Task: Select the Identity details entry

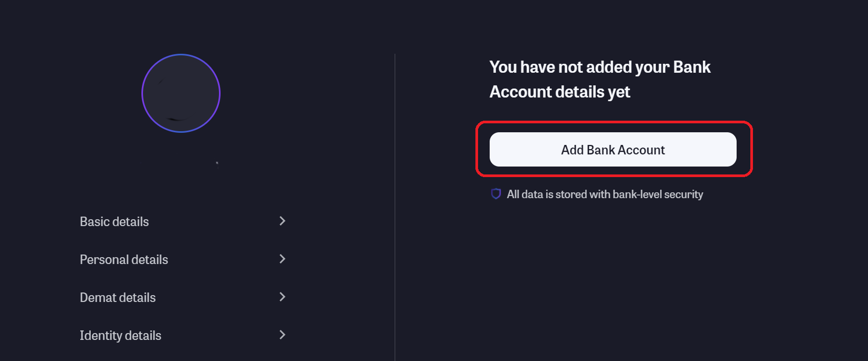Action: click(x=120, y=336)
